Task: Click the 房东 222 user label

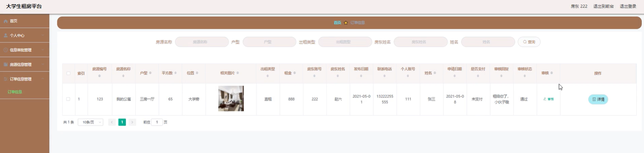Action: [x=579, y=6]
